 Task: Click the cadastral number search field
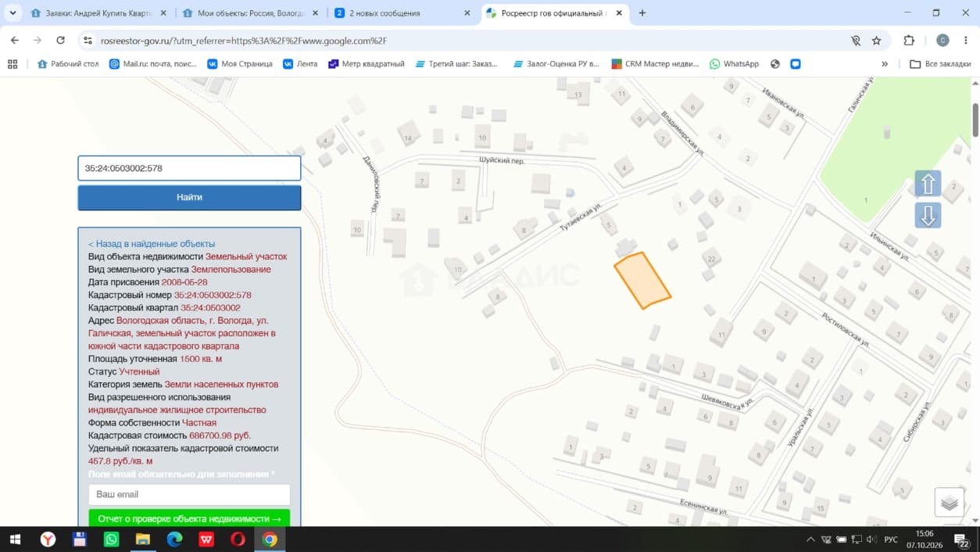[x=189, y=168]
